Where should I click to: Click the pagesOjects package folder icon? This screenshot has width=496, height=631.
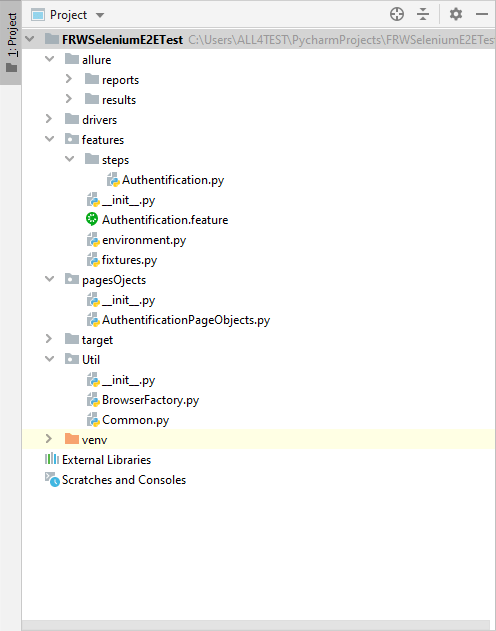pos(72,279)
